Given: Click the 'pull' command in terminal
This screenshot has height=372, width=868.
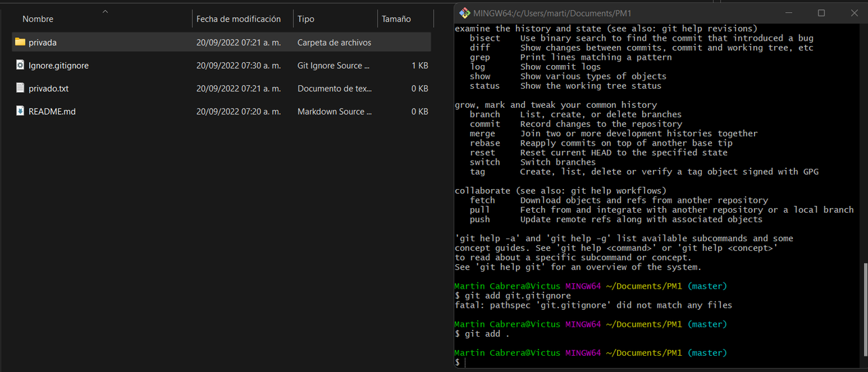Looking at the screenshot, I should click(x=480, y=210).
